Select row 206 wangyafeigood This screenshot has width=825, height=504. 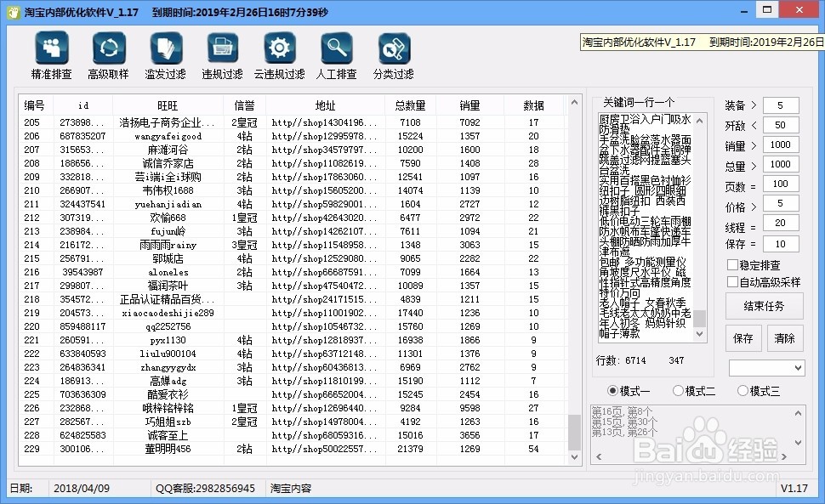292,136
